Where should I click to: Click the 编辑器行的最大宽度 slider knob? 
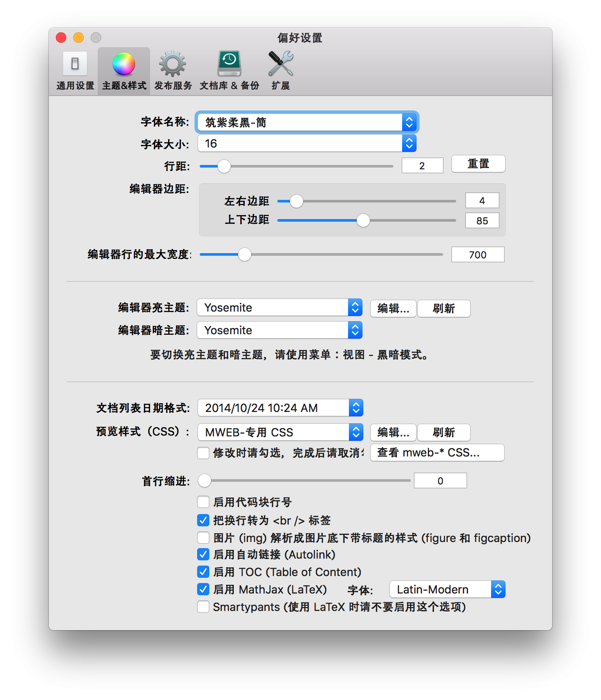(x=245, y=254)
